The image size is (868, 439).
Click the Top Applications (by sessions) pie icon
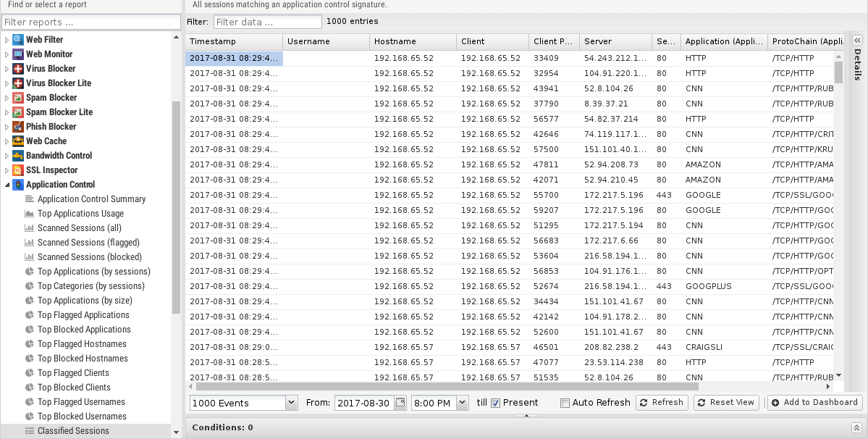pos(30,271)
